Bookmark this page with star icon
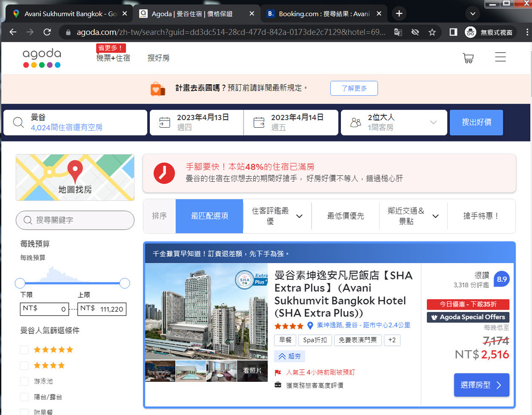Viewport: 532px width, 415px height. (432, 32)
